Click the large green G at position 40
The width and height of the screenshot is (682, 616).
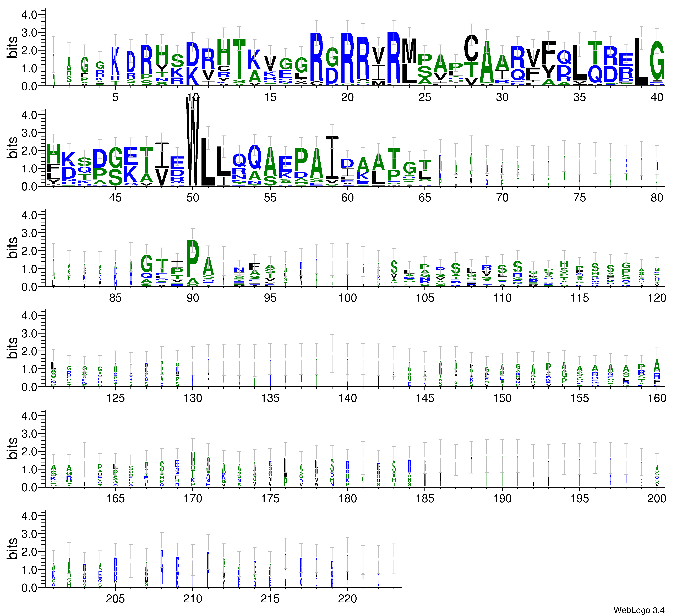point(657,60)
